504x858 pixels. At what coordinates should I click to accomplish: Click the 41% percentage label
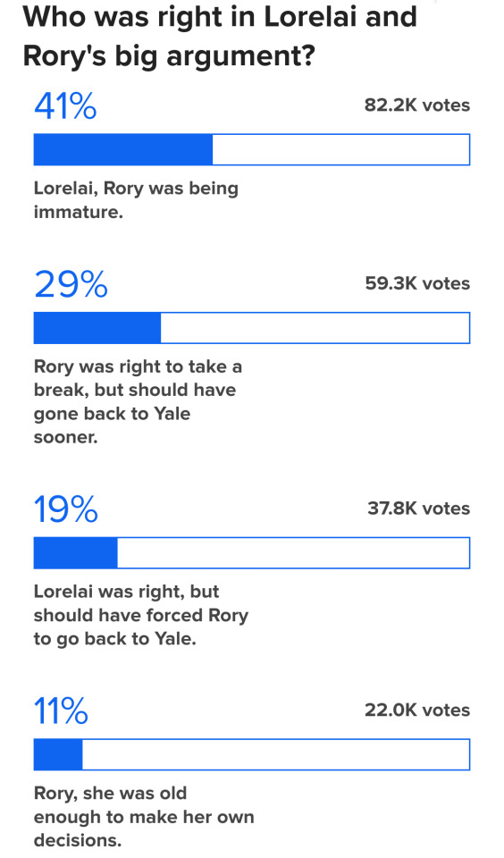click(65, 105)
